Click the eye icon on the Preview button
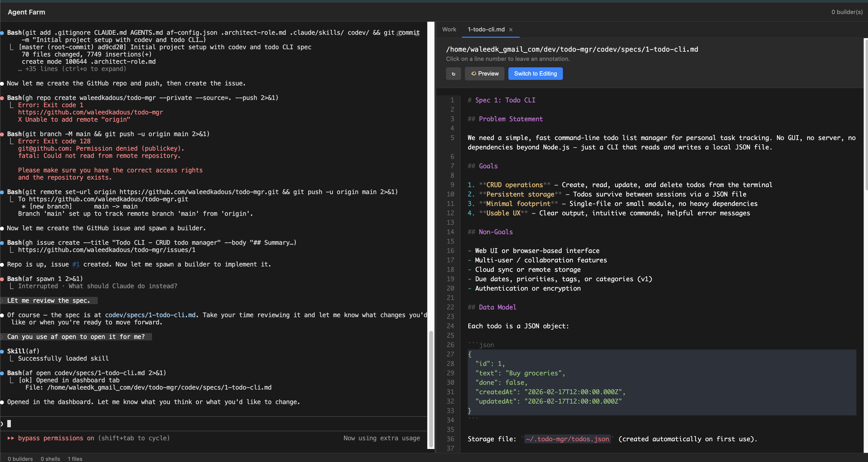Viewport: 868px width, 462px height. (x=474, y=73)
